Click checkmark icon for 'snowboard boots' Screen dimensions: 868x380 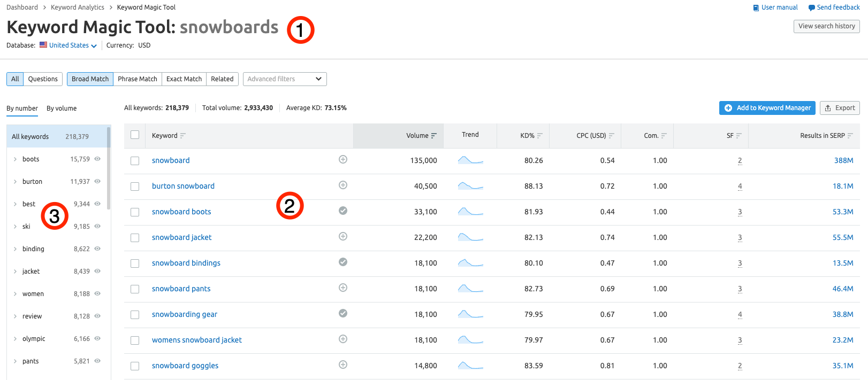(x=343, y=211)
